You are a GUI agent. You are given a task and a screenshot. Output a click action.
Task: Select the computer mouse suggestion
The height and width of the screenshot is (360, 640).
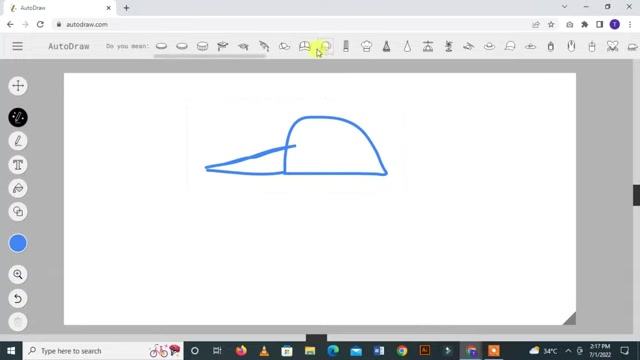click(571, 46)
